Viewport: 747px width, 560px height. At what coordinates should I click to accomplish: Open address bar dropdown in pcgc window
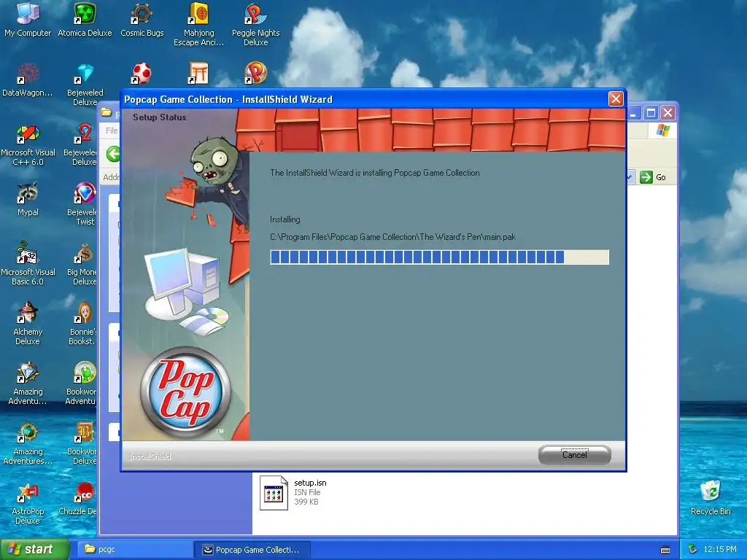click(x=630, y=177)
